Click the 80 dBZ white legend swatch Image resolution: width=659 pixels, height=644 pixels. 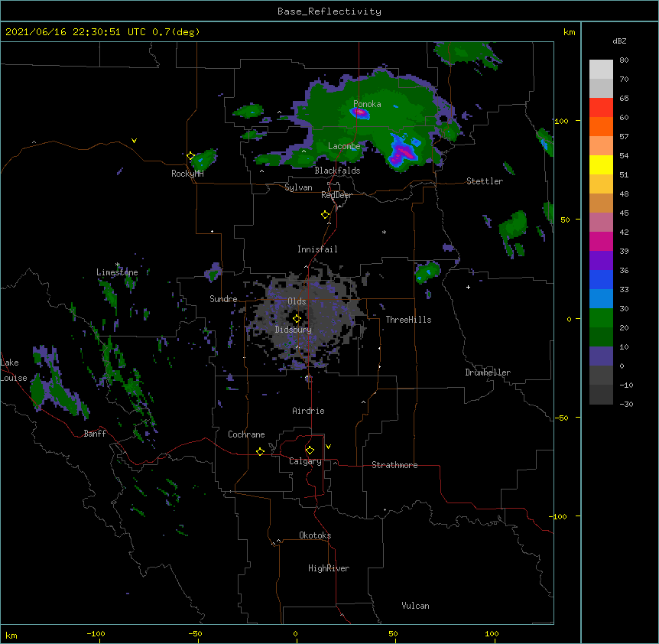601,70
